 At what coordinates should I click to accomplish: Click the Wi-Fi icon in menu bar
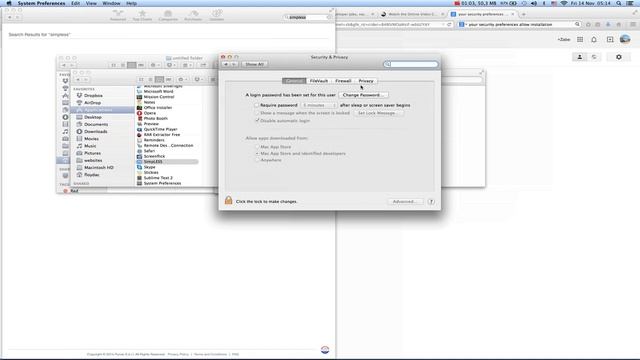pos(564,3)
